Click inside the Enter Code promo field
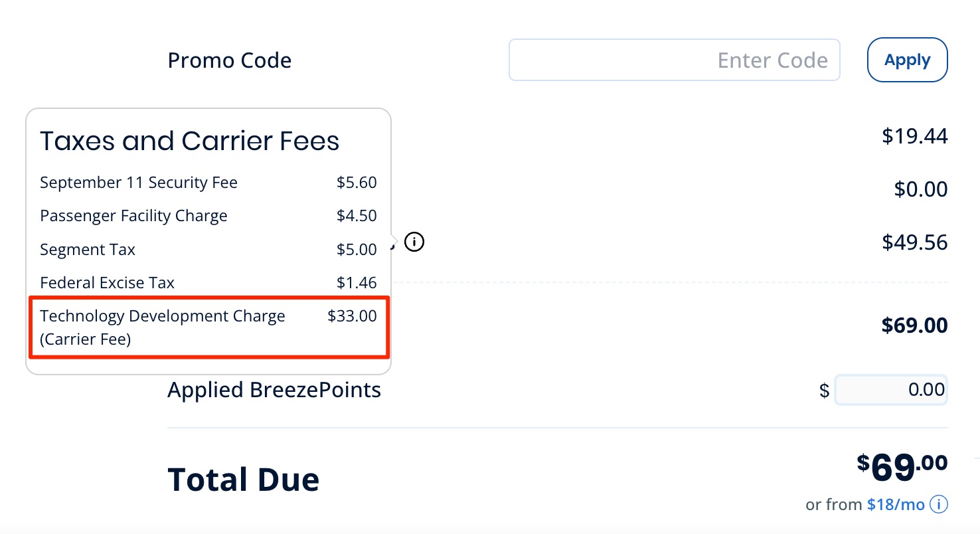This screenshot has height=534, width=980. coord(674,60)
